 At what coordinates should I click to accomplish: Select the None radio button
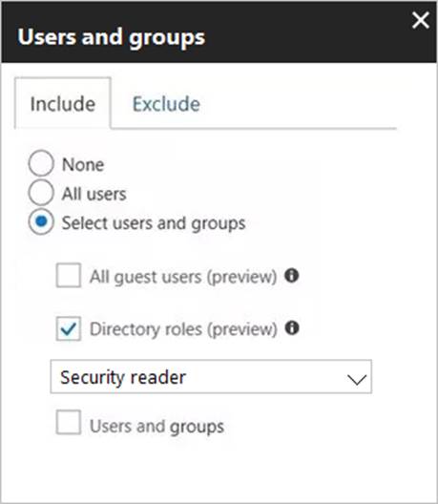point(41,163)
